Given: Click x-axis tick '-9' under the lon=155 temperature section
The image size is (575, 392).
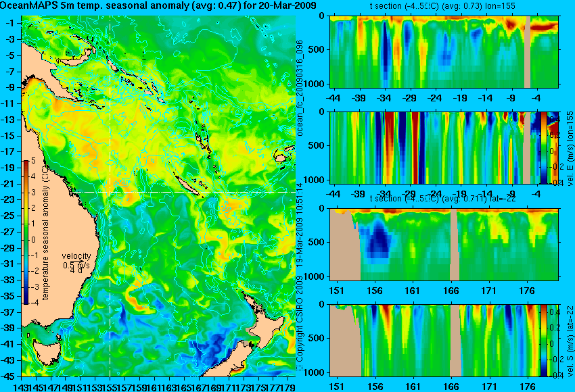Looking at the screenshot, I should pos(511,99).
